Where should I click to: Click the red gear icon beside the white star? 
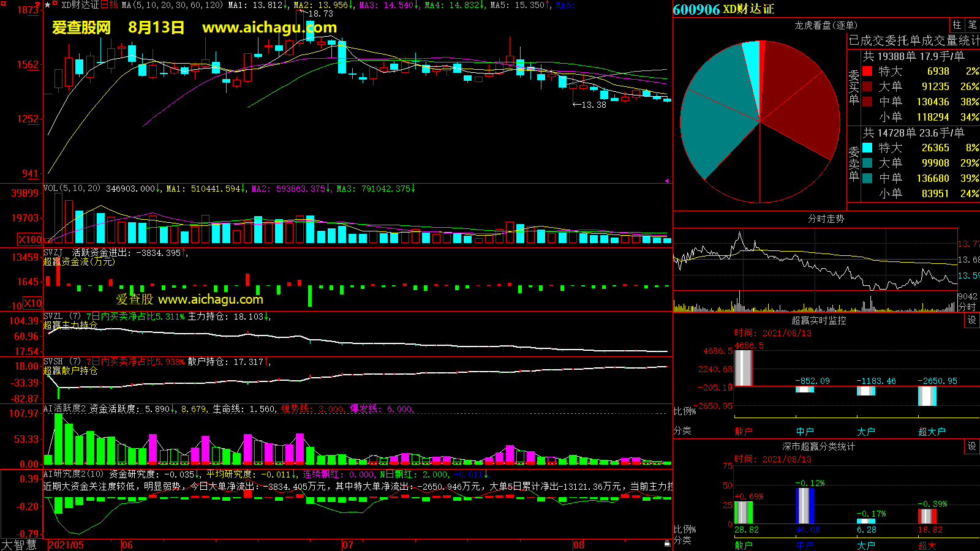55,4
